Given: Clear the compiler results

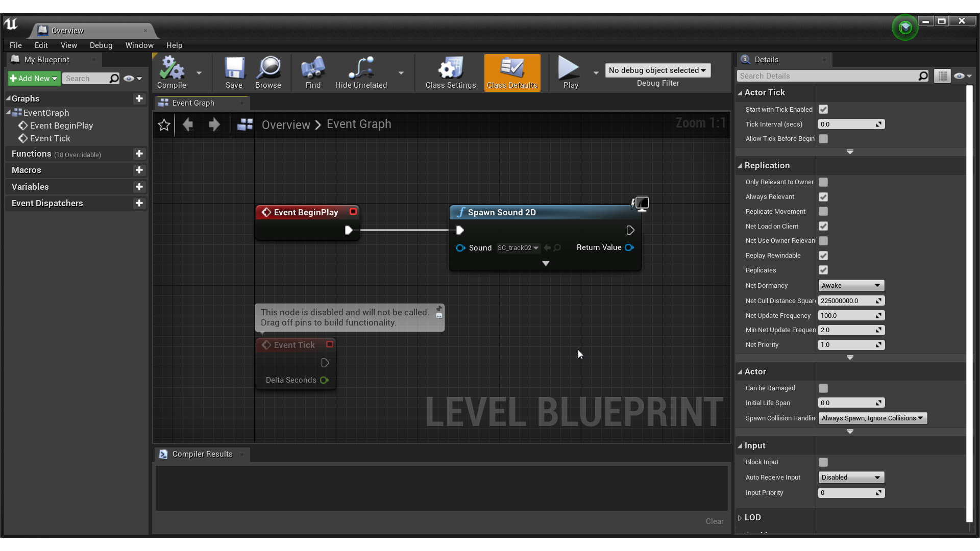Looking at the screenshot, I should click(x=714, y=521).
